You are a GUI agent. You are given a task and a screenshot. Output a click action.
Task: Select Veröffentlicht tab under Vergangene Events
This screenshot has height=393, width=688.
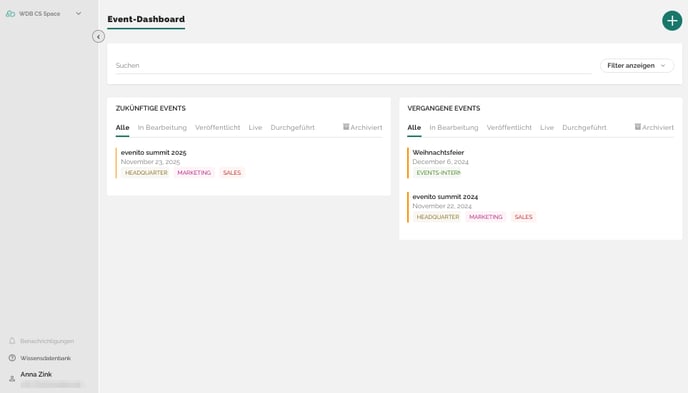click(509, 127)
